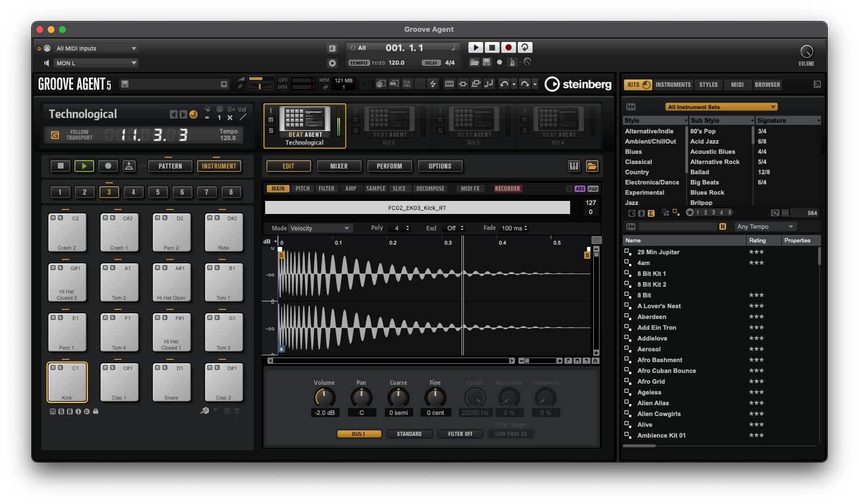This screenshot has height=504, width=859.
Task: Click the pad section Record button
Action: [108, 166]
